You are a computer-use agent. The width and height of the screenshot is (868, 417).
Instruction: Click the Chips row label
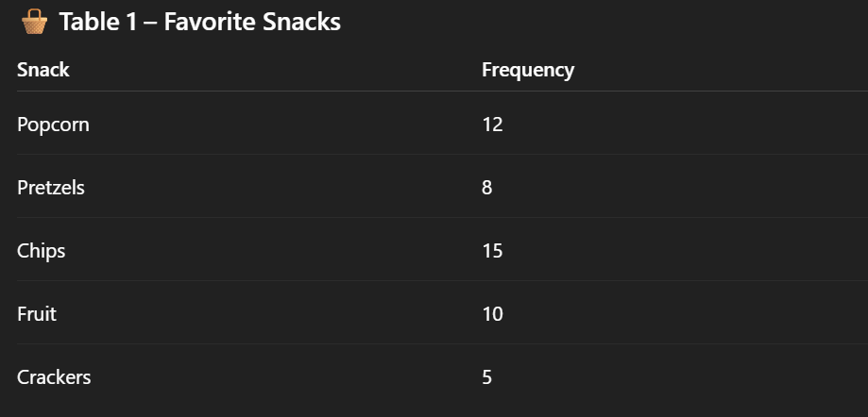click(42, 250)
